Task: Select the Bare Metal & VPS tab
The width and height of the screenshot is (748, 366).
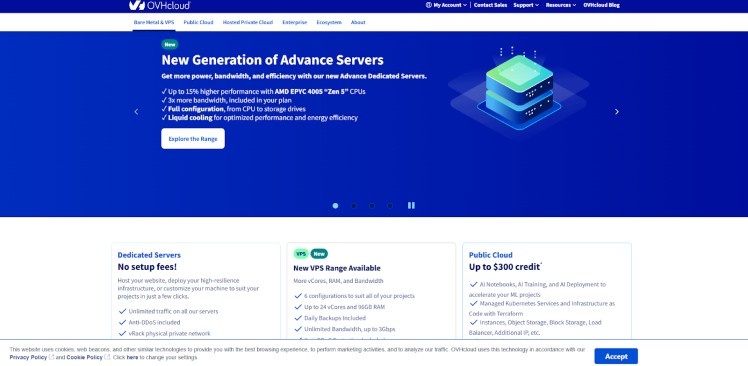Action: [154, 22]
